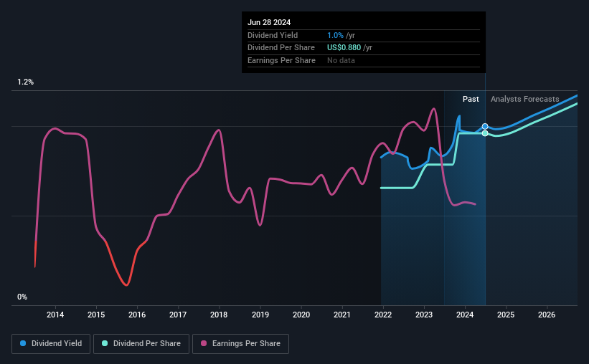Viewport: 589px width, 364px height.
Task: Click the 2016 axis label
Action: (x=137, y=315)
